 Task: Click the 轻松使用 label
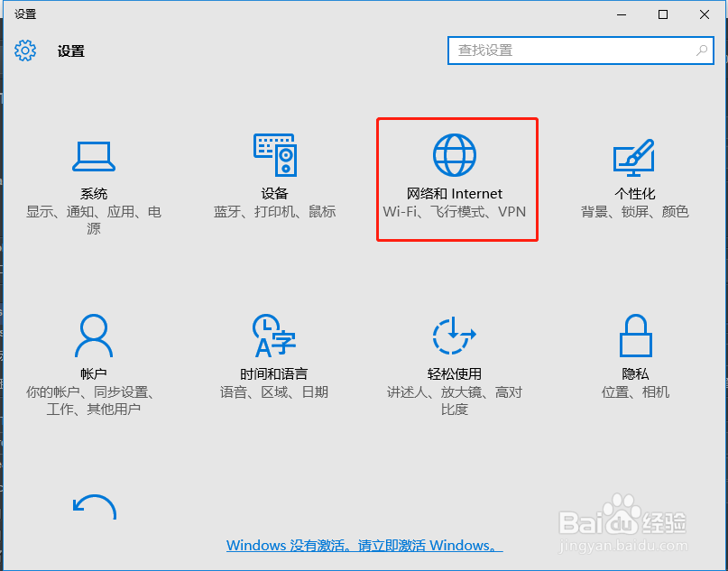tap(455, 373)
